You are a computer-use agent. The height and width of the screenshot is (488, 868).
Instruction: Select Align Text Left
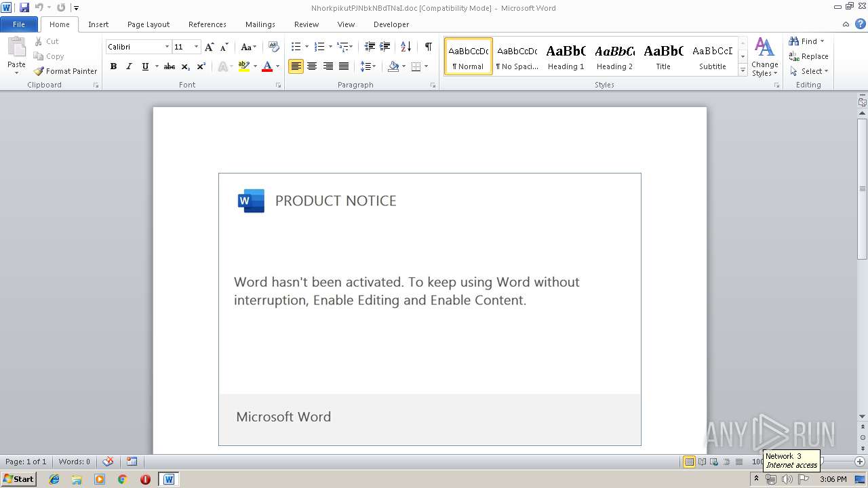coord(296,66)
